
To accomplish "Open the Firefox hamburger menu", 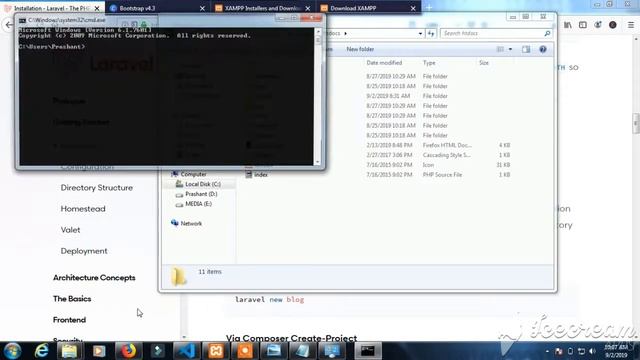I will click(631, 25).
